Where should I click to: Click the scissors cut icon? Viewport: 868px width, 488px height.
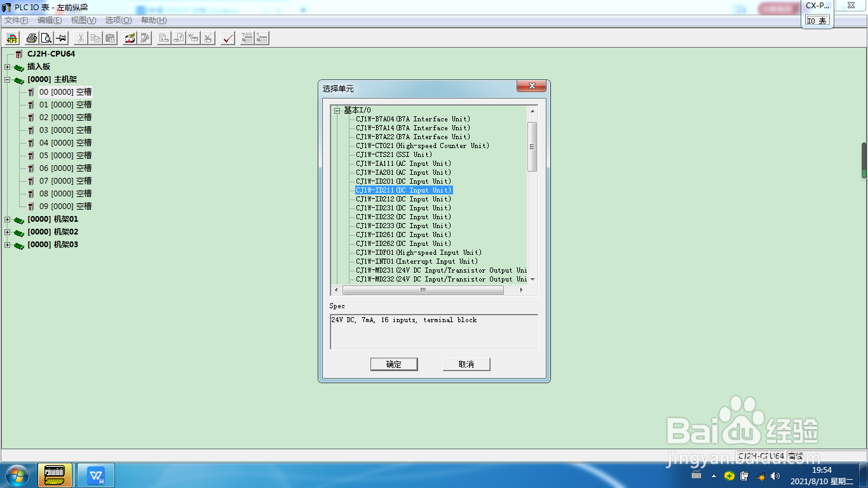tap(81, 38)
